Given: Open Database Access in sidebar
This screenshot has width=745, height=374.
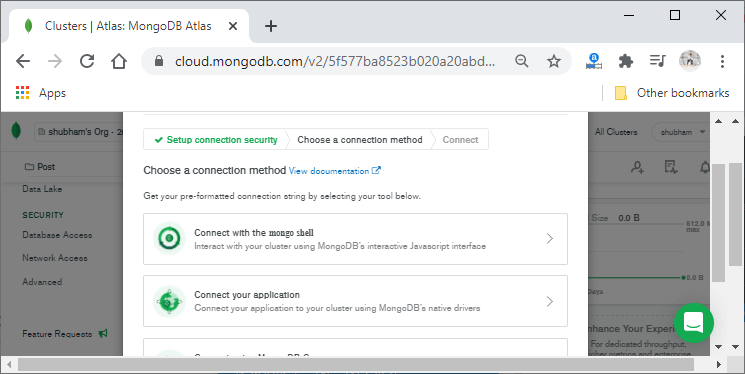Looking at the screenshot, I should point(57,235).
